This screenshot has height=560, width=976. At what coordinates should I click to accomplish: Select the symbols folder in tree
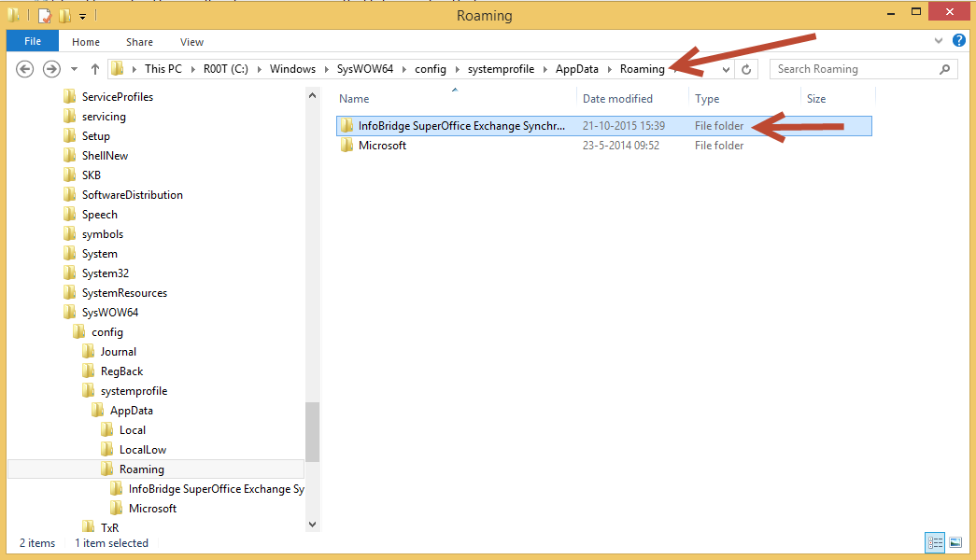click(103, 234)
